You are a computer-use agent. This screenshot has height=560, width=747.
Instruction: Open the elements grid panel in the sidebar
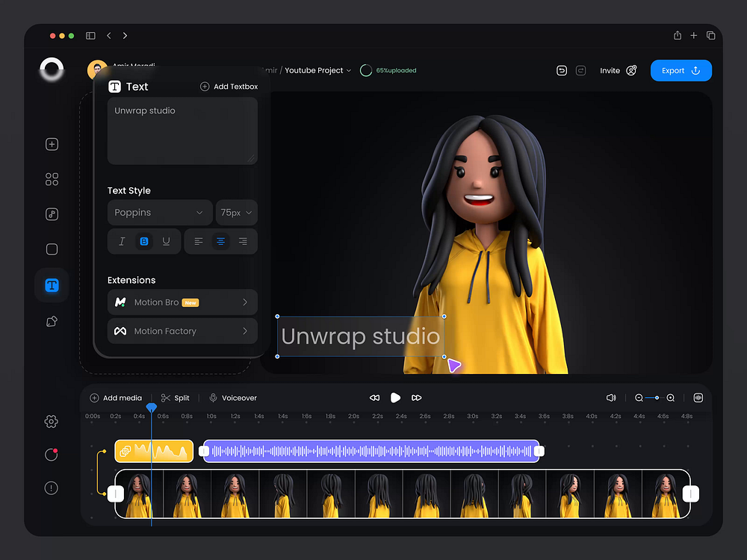52,179
